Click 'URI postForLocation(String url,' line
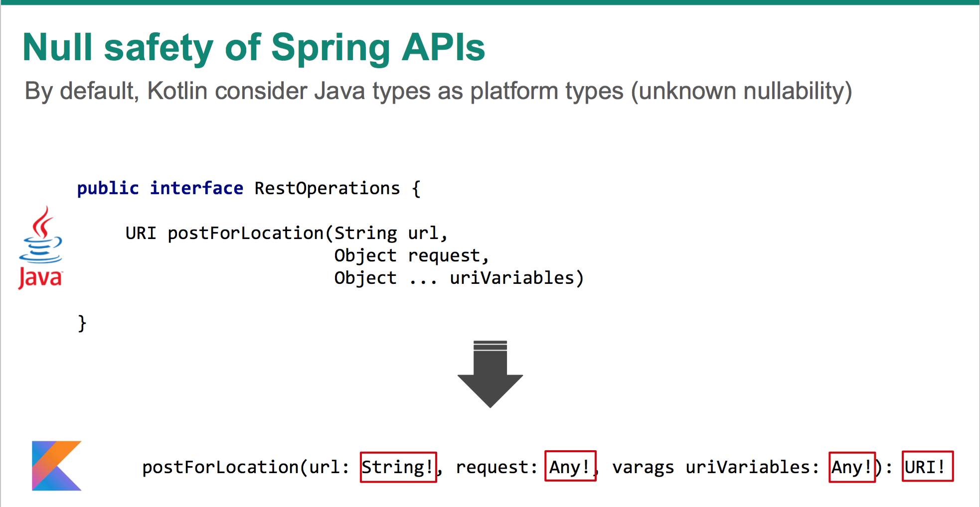980x507 pixels. pos(287,233)
